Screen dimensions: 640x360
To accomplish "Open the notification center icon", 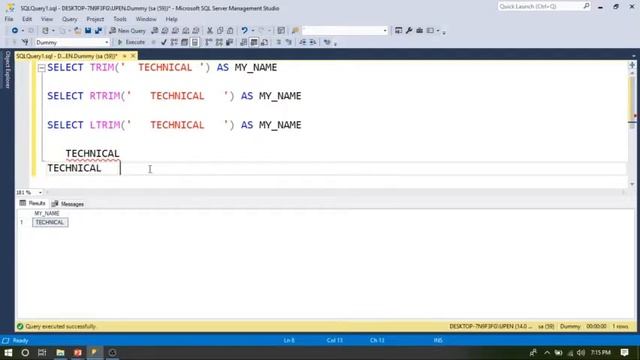I will click(624, 352).
